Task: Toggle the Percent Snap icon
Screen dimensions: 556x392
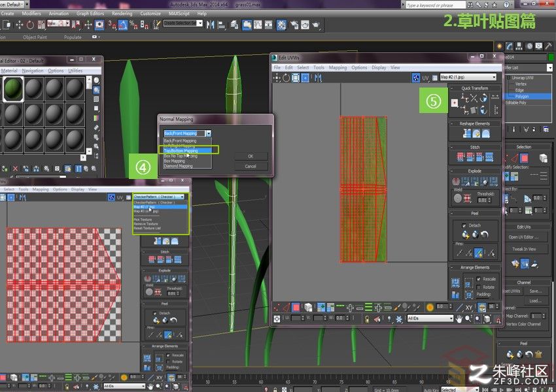Action: pyautogui.click(x=133, y=24)
